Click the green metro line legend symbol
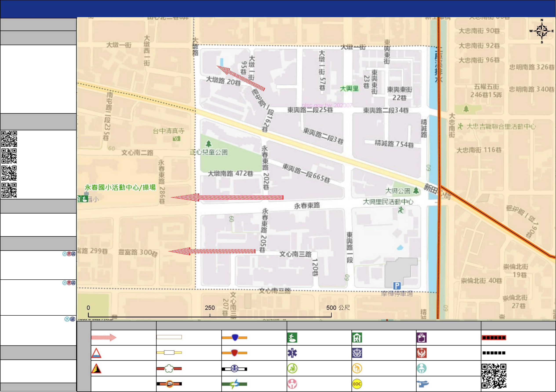 tap(234, 384)
